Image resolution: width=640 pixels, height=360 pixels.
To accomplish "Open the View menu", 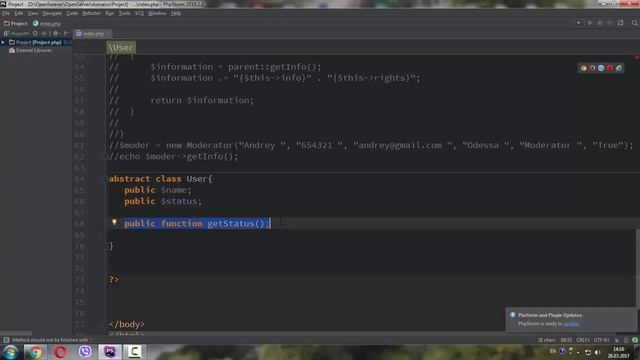I will 33,13.
